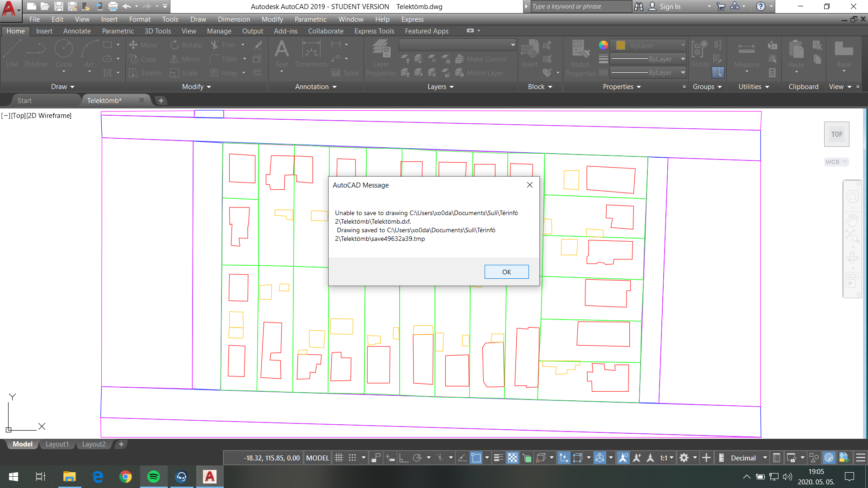The image size is (868, 488).
Task: Open Layer Properties manager
Action: tap(381, 58)
